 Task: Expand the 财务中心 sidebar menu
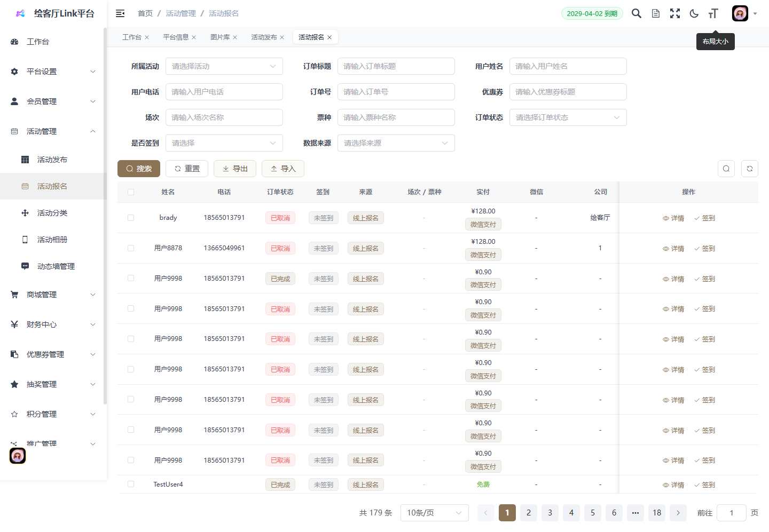[53, 324]
